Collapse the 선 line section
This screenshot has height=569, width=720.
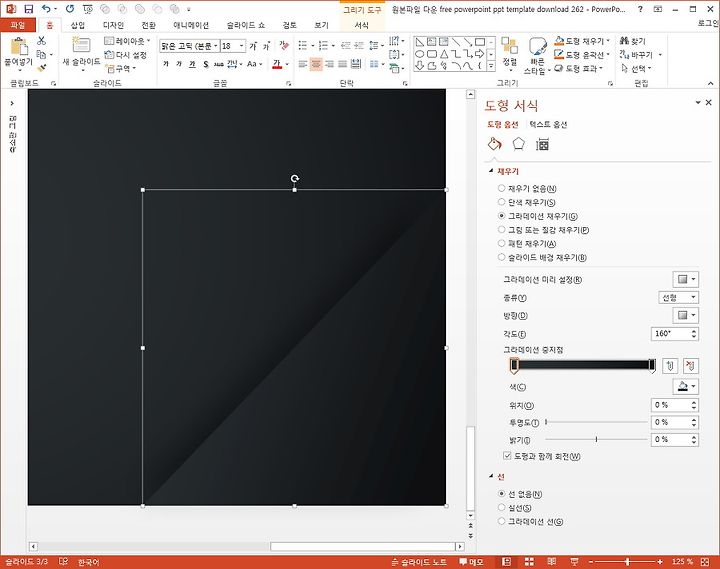(491, 477)
